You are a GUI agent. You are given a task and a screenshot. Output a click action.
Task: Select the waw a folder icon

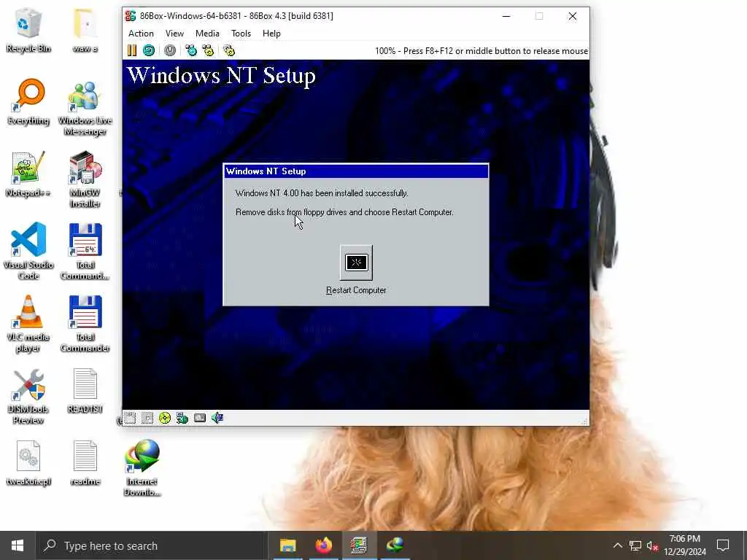coord(85,30)
